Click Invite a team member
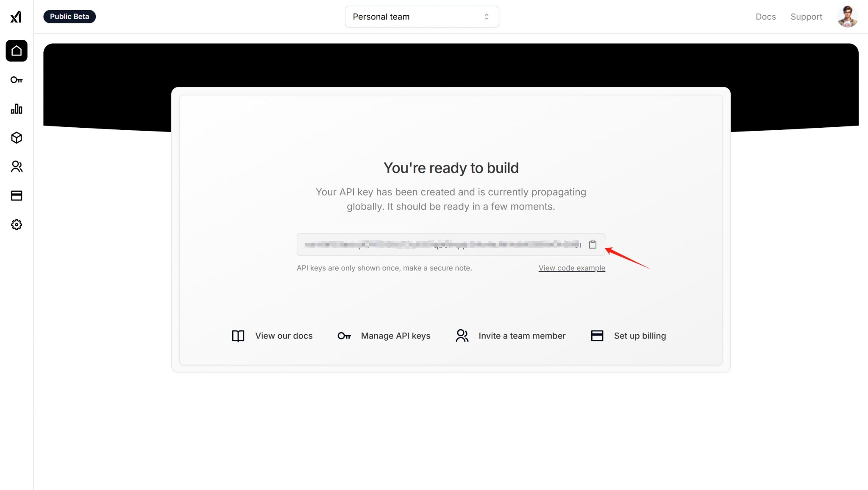Screen dimensions: 868x490 pyautogui.click(x=522, y=336)
